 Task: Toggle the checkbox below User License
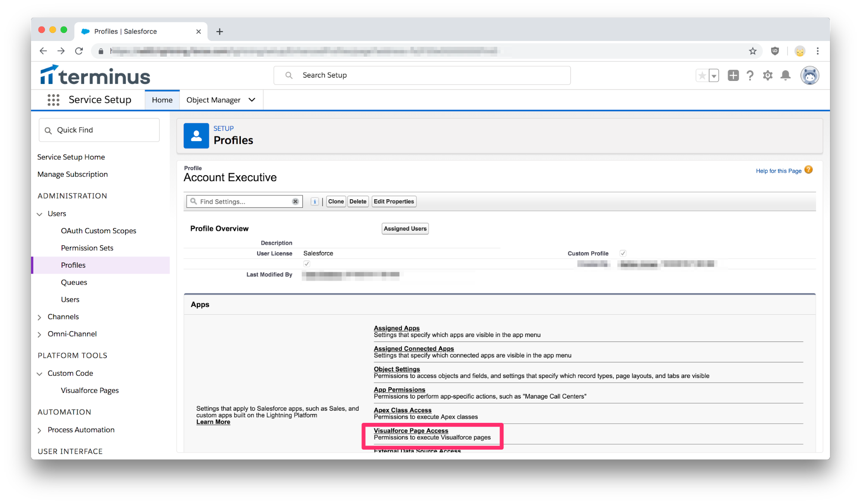[x=307, y=263]
